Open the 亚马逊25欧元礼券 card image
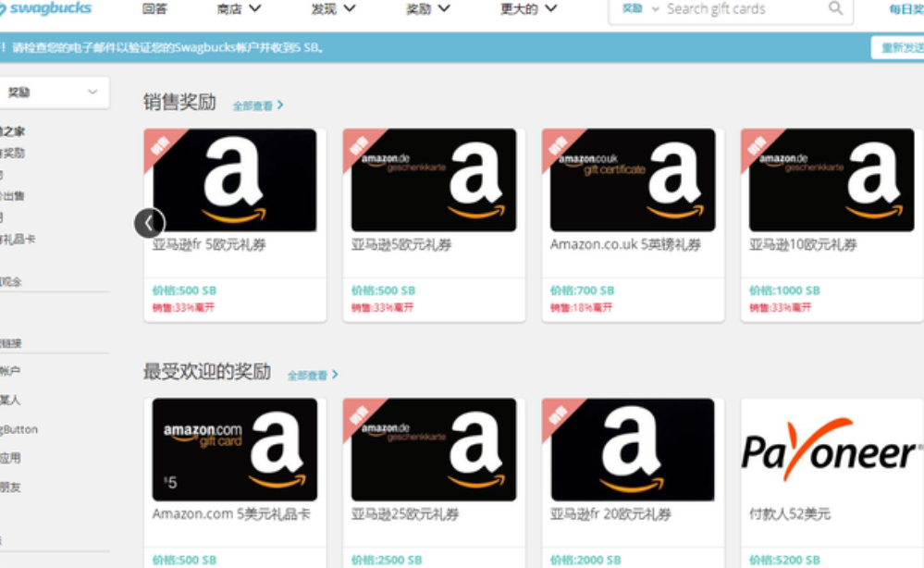This screenshot has width=924, height=568. click(x=434, y=450)
